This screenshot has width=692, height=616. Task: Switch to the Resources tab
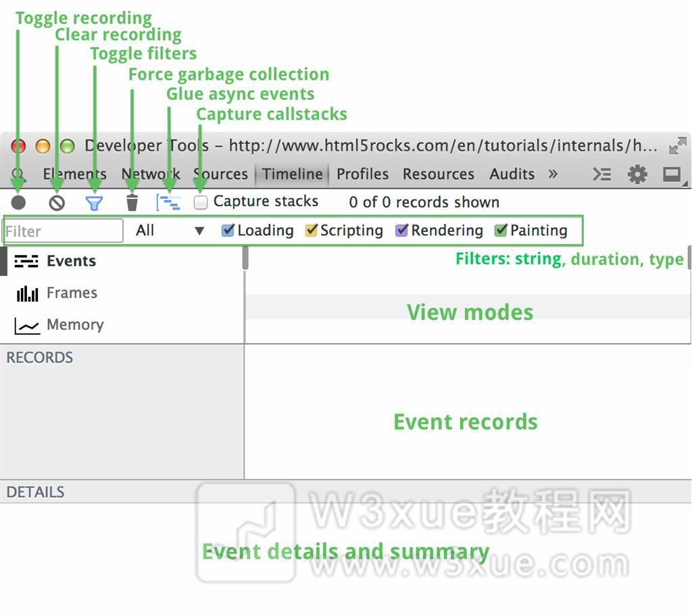438,174
